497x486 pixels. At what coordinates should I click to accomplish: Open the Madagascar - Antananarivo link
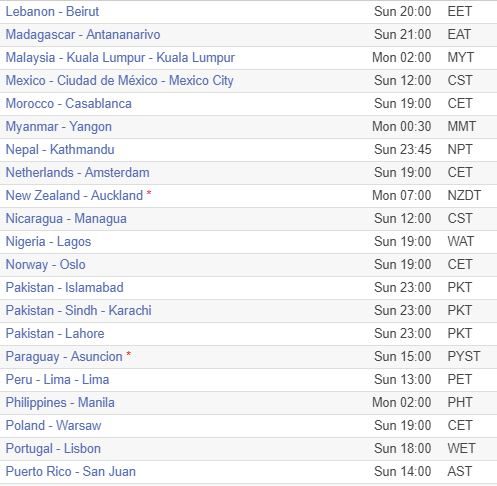(83, 35)
